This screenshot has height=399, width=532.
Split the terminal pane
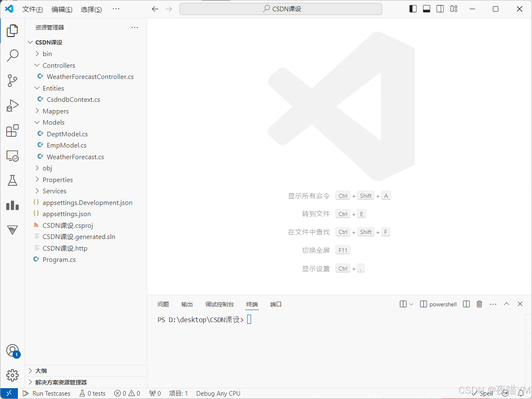point(466,304)
